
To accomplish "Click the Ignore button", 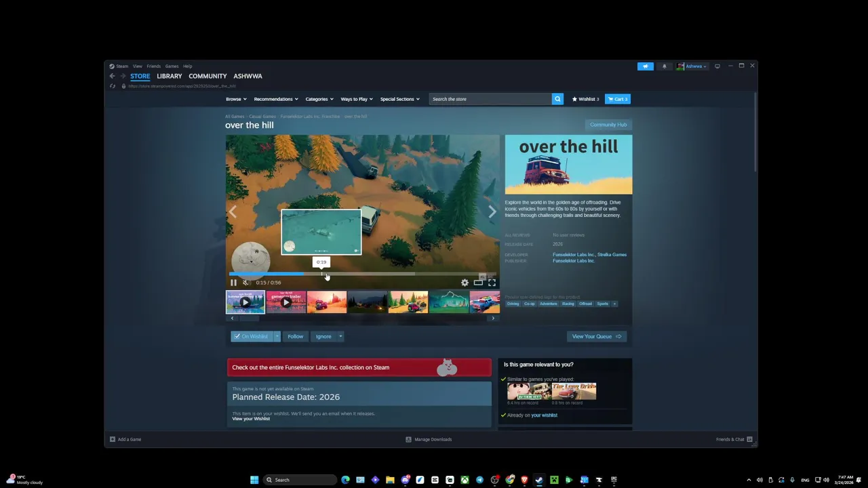I will pos(323,336).
